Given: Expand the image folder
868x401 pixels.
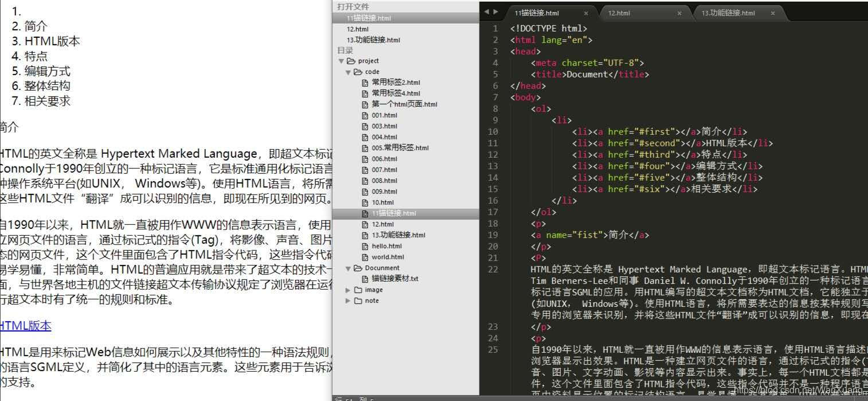Looking at the screenshot, I should pyautogui.click(x=346, y=290).
